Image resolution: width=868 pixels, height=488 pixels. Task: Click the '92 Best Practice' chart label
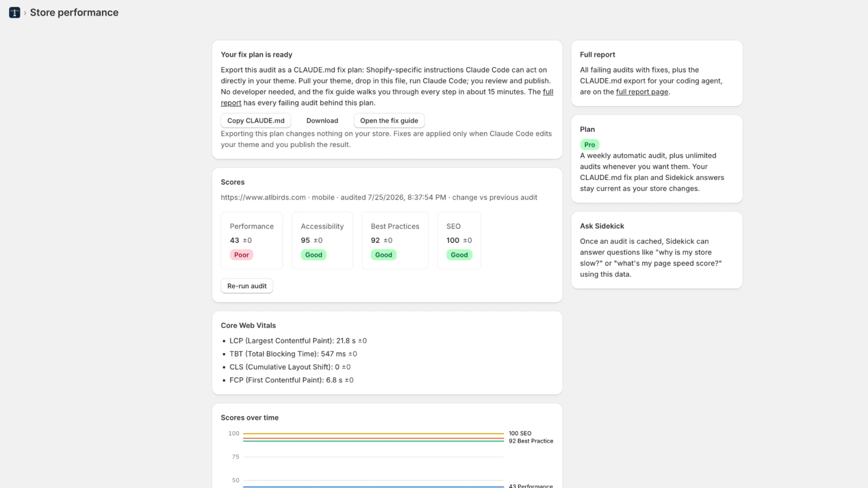(531, 441)
